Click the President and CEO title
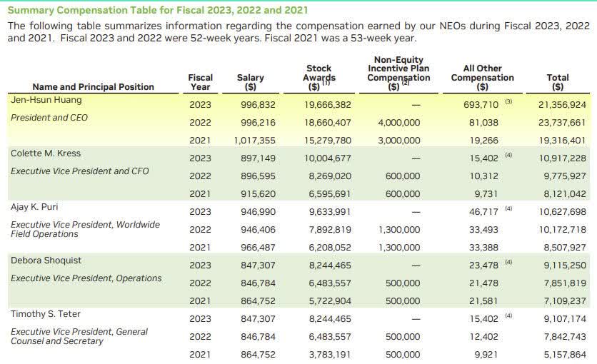The height and width of the screenshot is (364, 597). click(49, 117)
